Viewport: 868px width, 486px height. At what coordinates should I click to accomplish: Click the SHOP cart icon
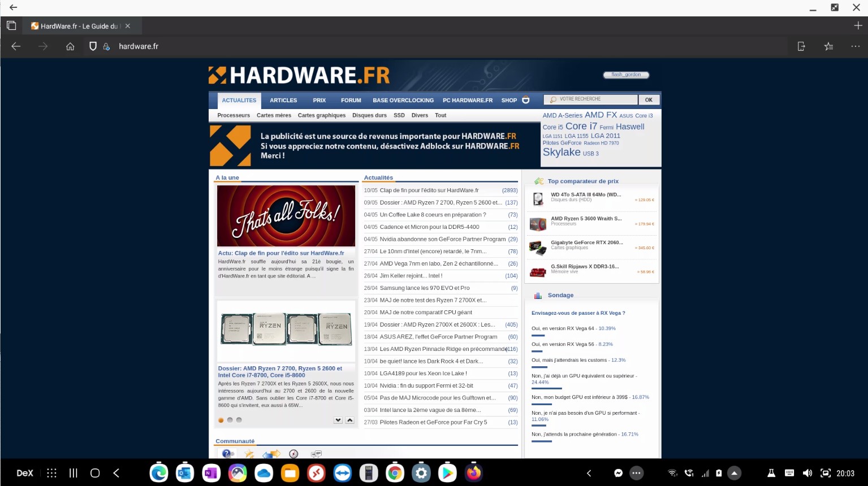coord(525,100)
